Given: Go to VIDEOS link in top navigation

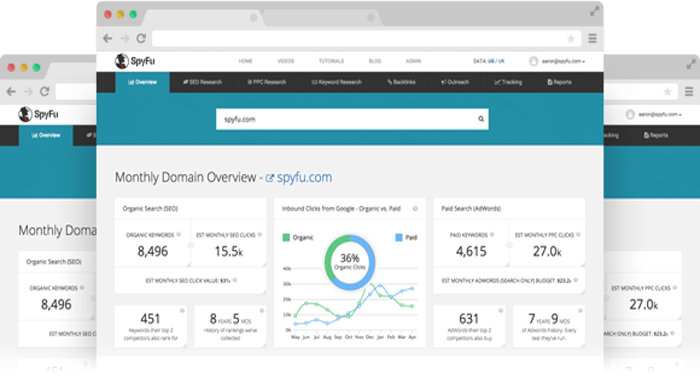Looking at the screenshot, I should coord(286,61).
